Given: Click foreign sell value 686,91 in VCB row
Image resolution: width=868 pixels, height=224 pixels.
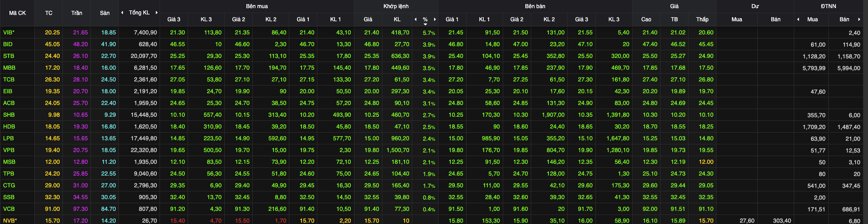Looking at the screenshot, I should click(851, 210).
